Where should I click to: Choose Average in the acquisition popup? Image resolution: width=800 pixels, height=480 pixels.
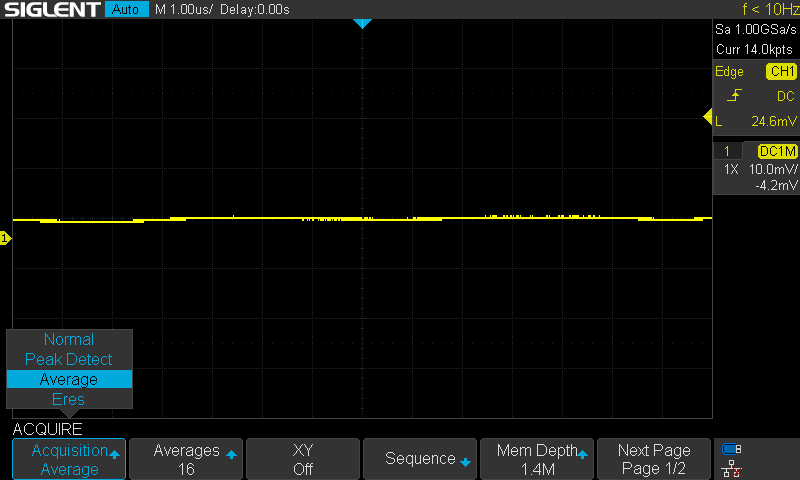(69, 380)
